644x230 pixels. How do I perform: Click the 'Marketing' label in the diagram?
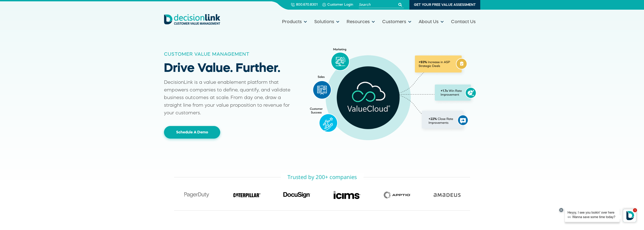click(x=339, y=49)
